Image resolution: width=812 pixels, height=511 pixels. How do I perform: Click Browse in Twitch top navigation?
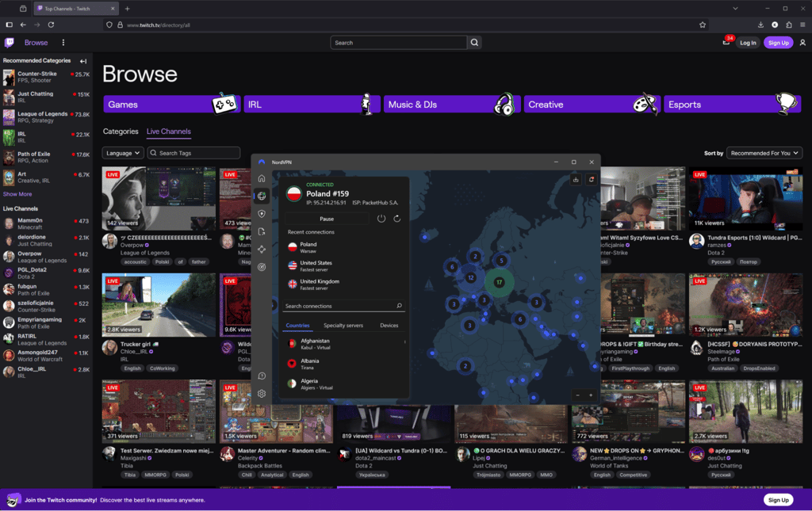(x=36, y=43)
